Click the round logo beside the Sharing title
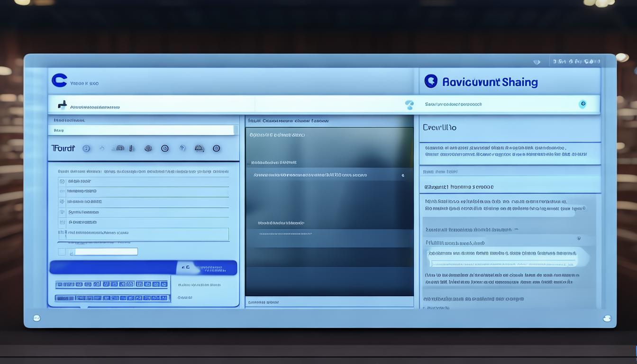The image size is (637, 364). click(x=430, y=81)
